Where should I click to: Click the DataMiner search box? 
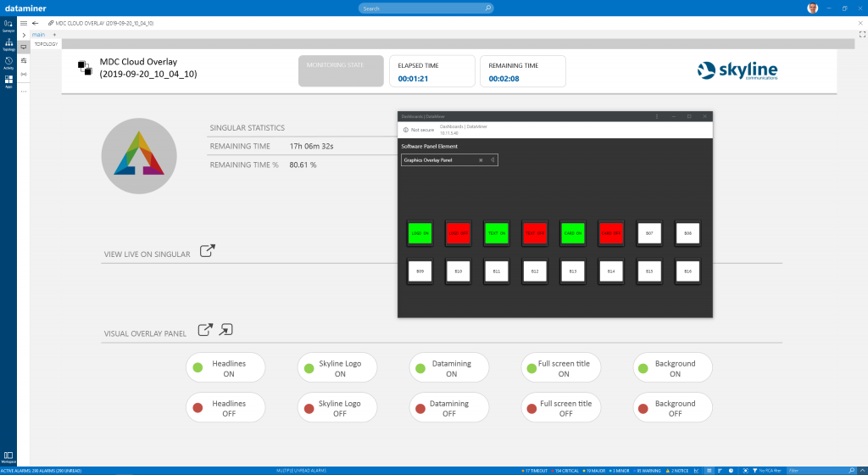click(426, 8)
